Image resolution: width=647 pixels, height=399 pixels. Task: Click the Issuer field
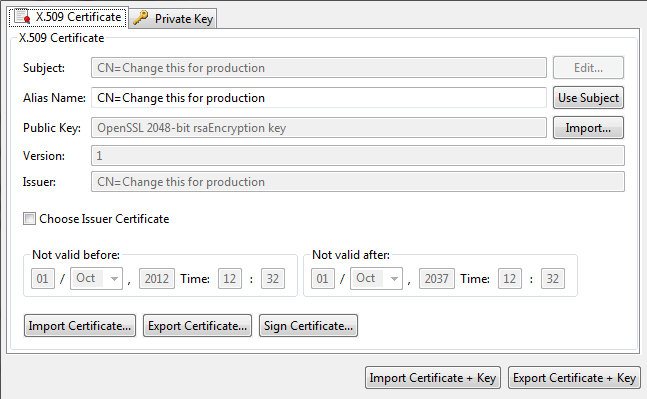pyautogui.click(x=358, y=182)
